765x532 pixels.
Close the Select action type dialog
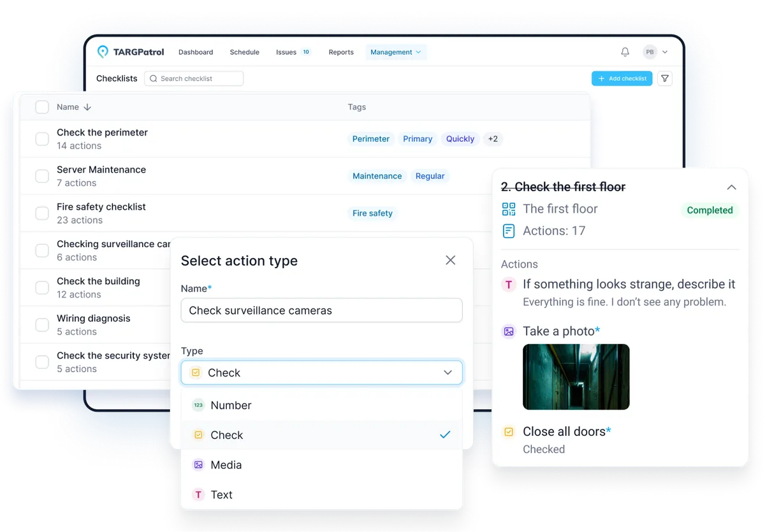pos(451,260)
